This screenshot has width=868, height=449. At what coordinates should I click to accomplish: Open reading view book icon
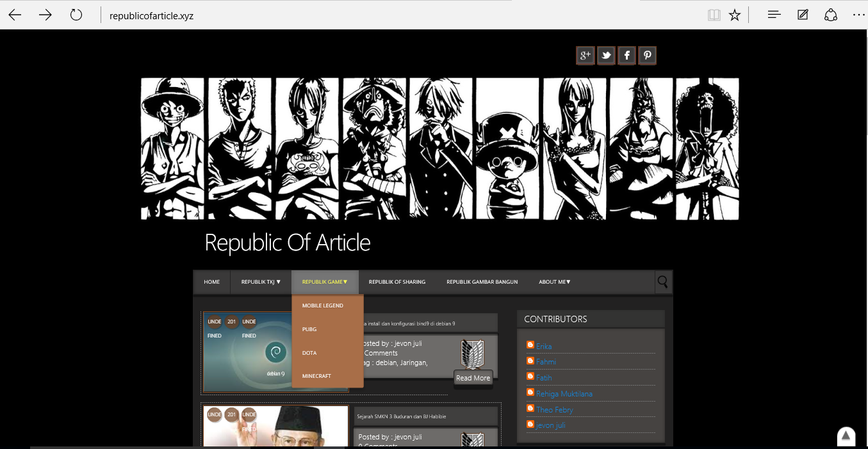714,15
